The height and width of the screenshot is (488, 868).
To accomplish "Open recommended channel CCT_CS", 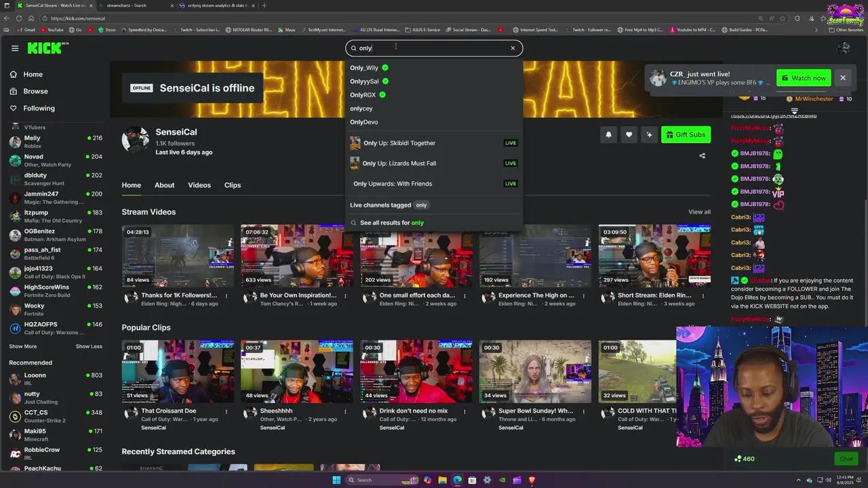I will [x=54, y=416].
